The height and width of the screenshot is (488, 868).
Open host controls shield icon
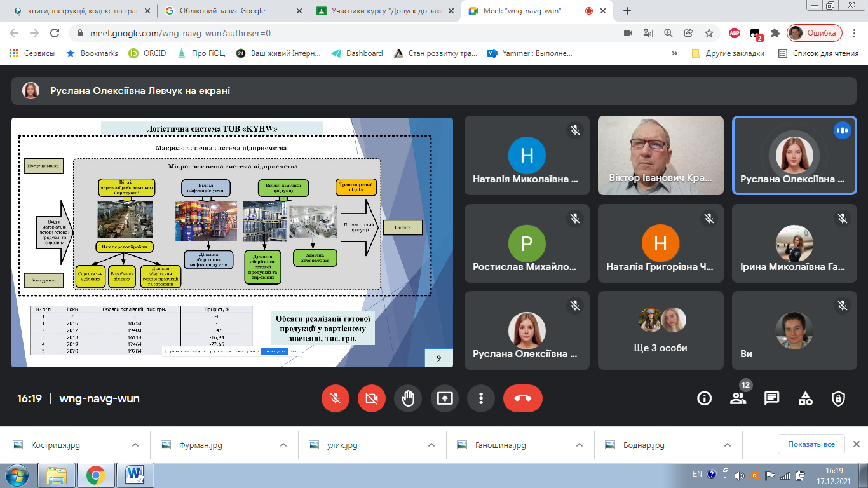(839, 398)
